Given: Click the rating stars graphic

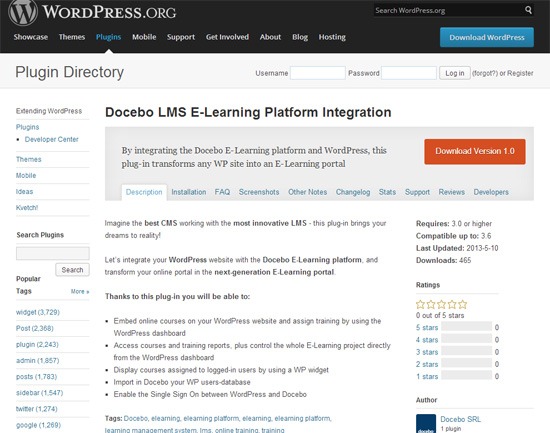Looking at the screenshot, I should [x=441, y=304].
